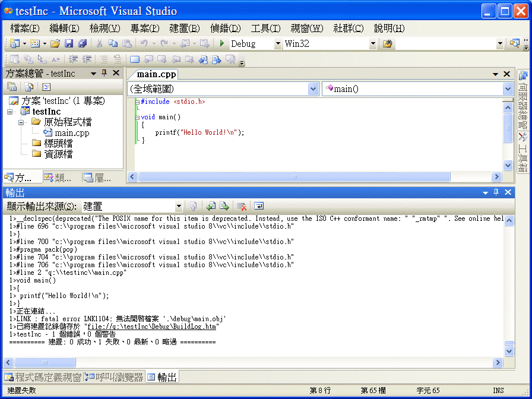
Task: Click the Decrease Indent icon
Action: point(73,59)
